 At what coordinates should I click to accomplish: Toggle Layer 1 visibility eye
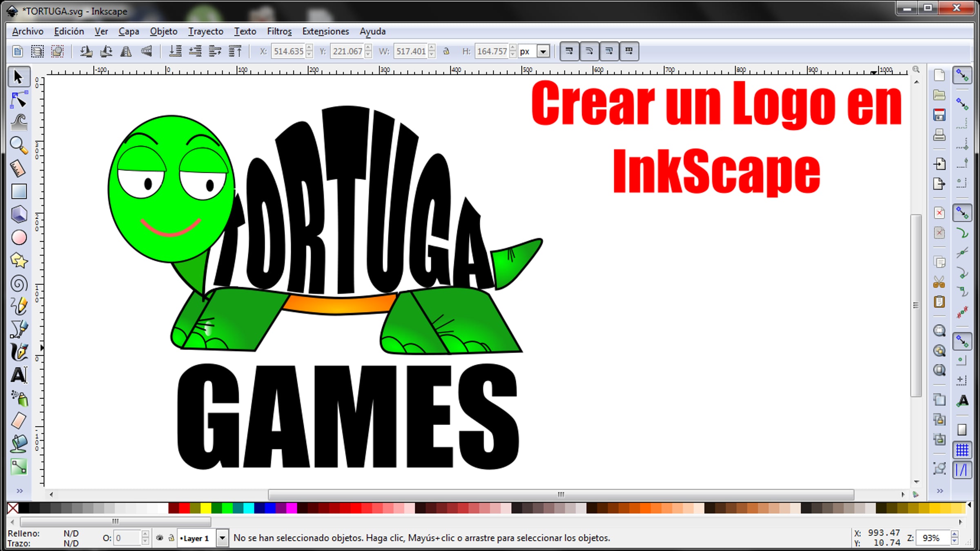point(160,538)
